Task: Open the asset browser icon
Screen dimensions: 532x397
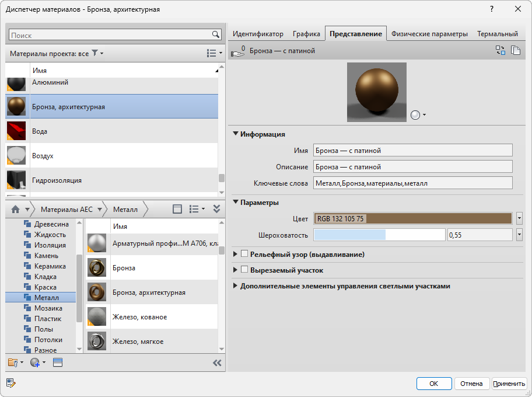Action: coord(58,363)
